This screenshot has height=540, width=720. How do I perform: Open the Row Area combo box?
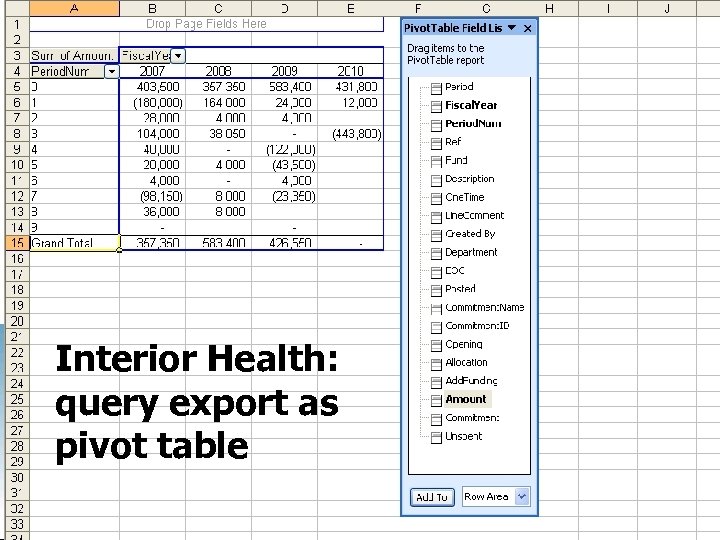pos(496,496)
